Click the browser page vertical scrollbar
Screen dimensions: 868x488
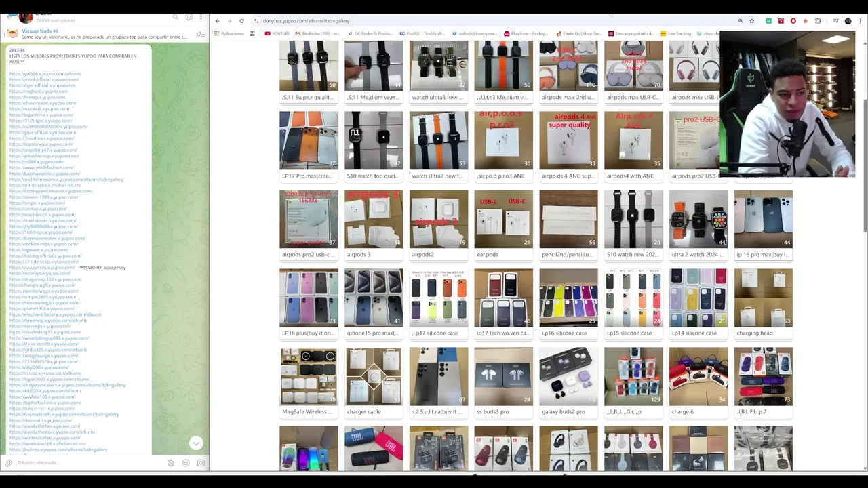(x=865, y=166)
